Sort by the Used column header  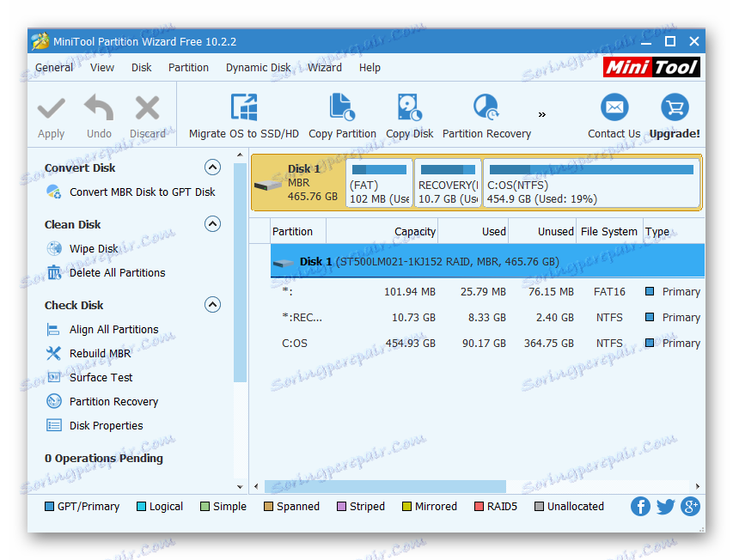pyautogui.click(x=473, y=231)
